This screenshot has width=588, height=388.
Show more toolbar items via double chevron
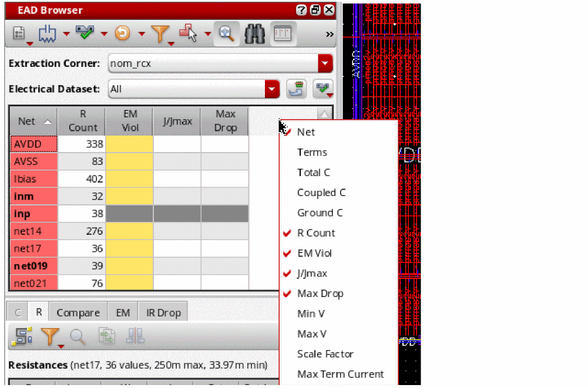coord(330,35)
